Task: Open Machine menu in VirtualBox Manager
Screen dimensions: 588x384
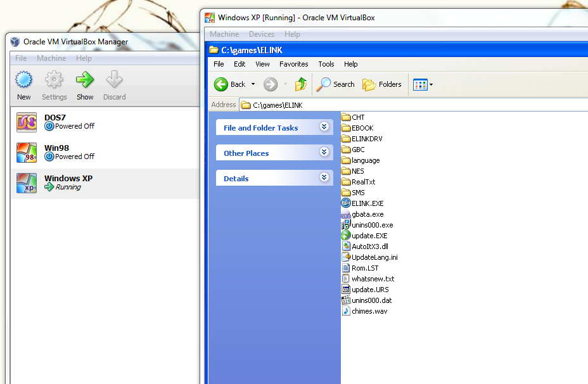Action: [51, 58]
